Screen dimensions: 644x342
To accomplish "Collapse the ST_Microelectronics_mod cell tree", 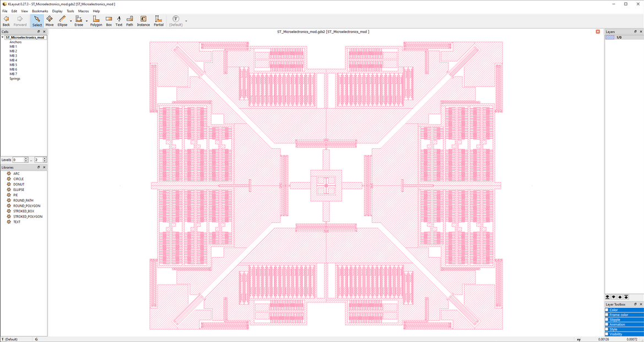I will coord(2,38).
